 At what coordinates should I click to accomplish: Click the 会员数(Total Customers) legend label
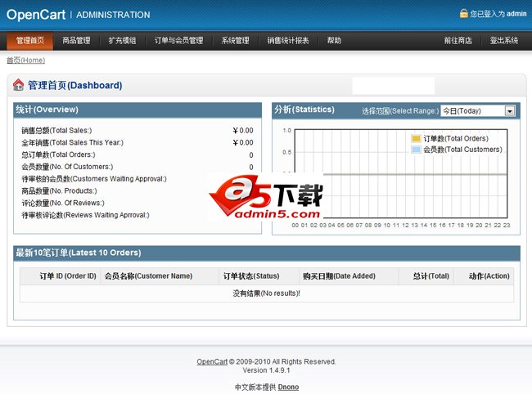[x=462, y=150]
